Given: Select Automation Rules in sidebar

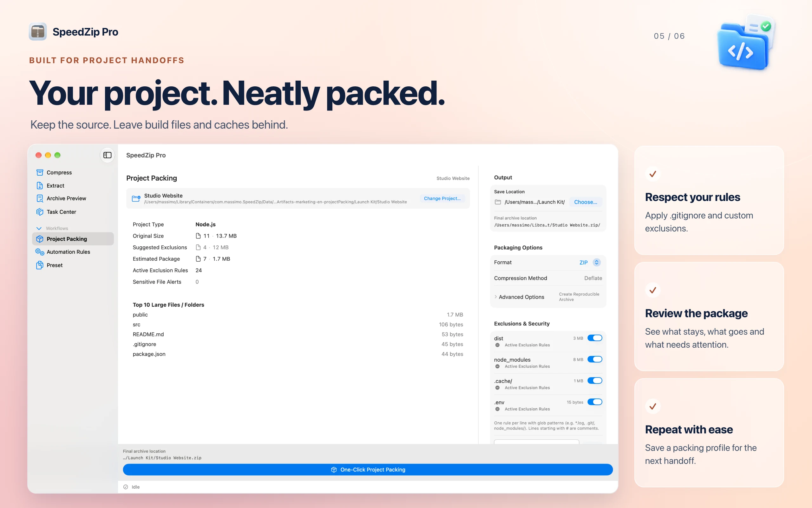Looking at the screenshot, I should [73, 252].
